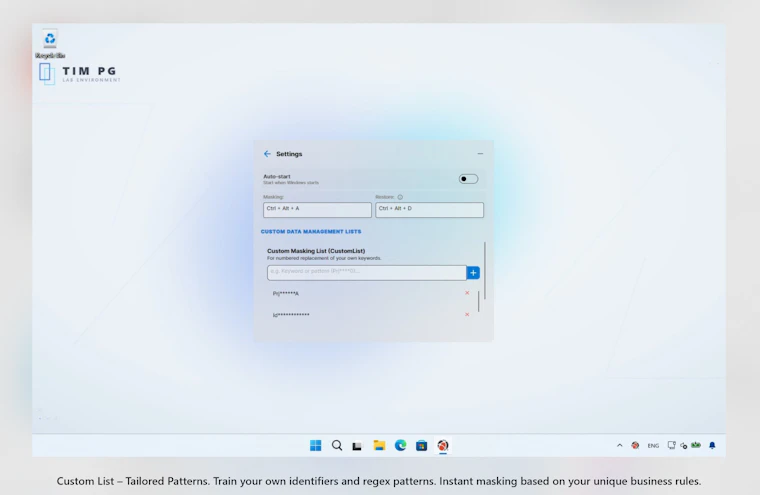
Task: Delete the Id************ entry with red X
Action: pyautogui.click(x=467, y=315)
